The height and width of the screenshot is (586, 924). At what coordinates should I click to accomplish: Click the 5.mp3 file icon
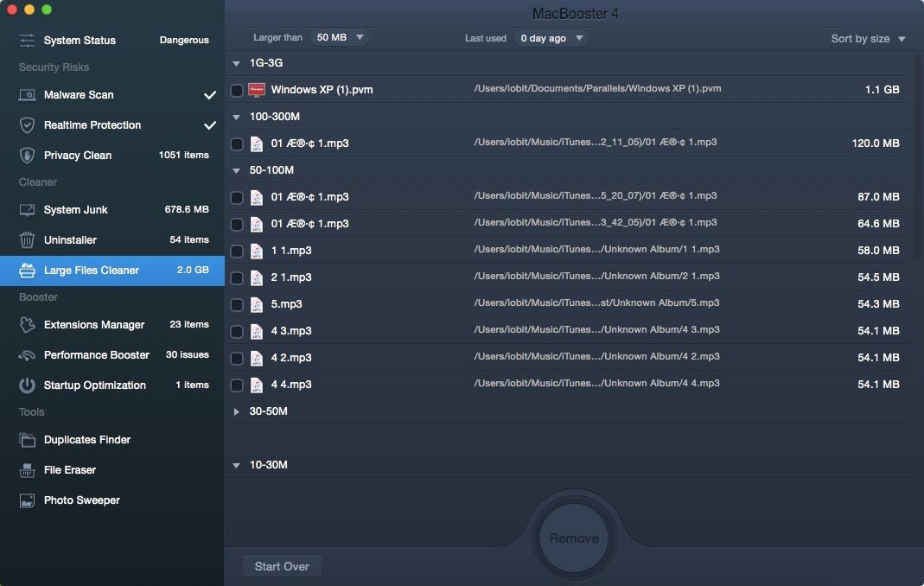pyautogui.click(x=257, y=305)
